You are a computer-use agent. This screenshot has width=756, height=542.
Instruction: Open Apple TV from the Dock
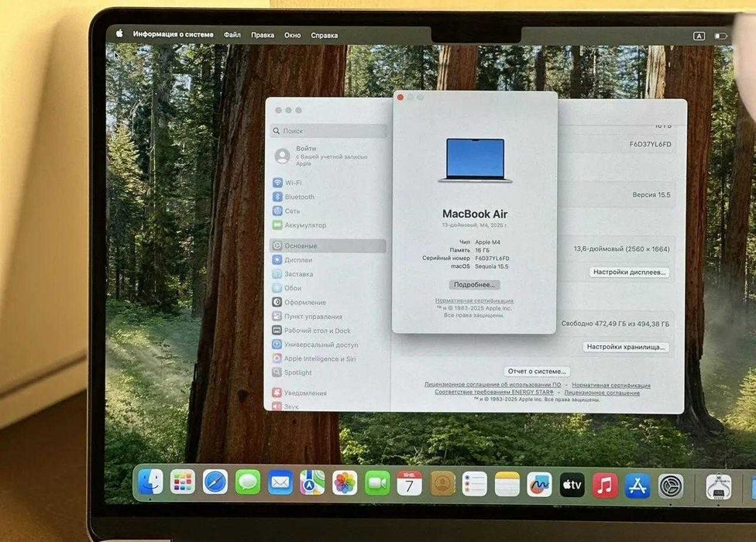[x=572, y=485]
